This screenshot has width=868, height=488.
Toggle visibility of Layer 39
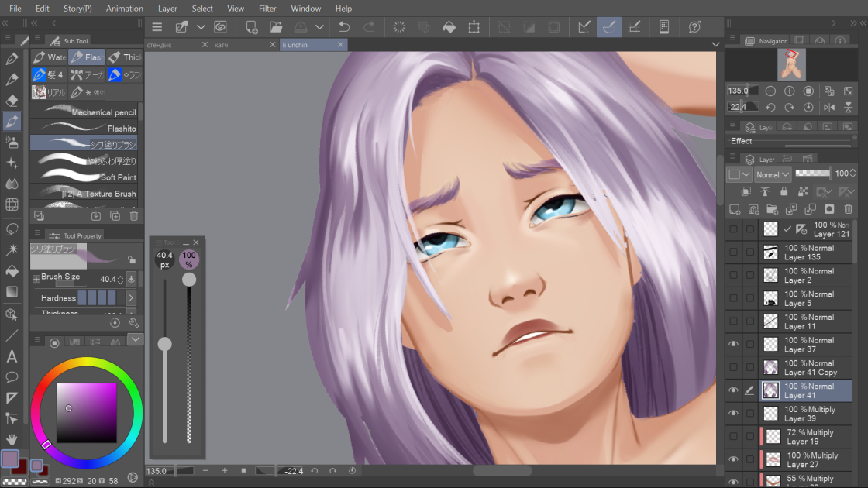pos(733,414)
